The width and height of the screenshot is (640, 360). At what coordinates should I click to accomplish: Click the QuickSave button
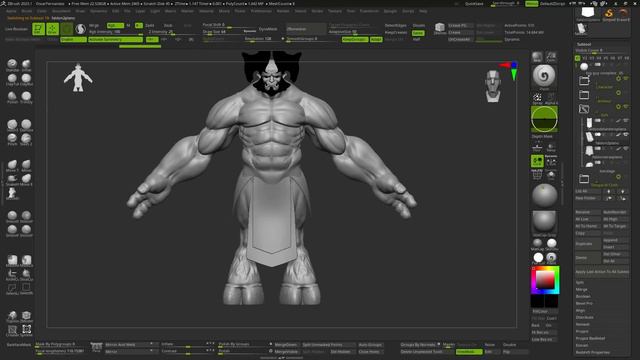474,4
